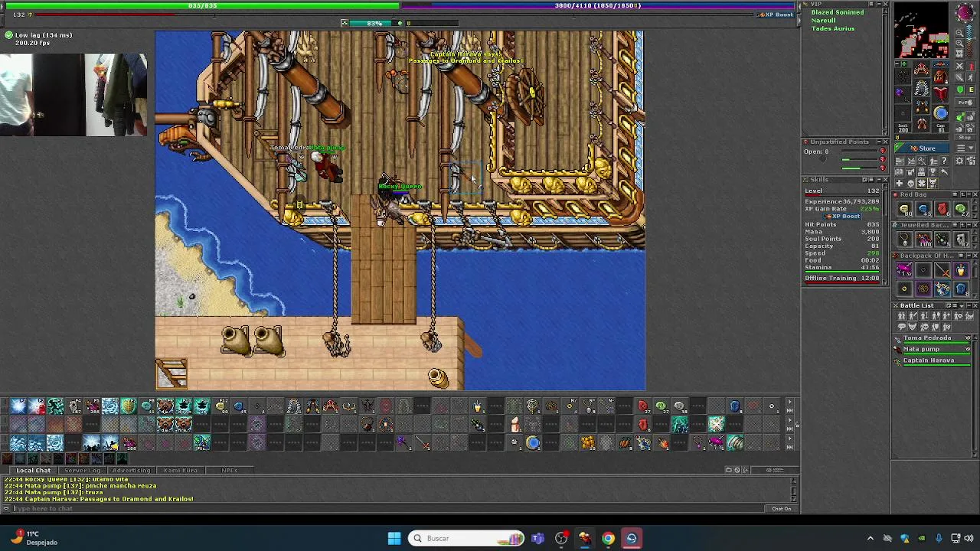Click the first item in Red Bag
The height and width of the screenshot is (551, 980).
pos(905,208)
